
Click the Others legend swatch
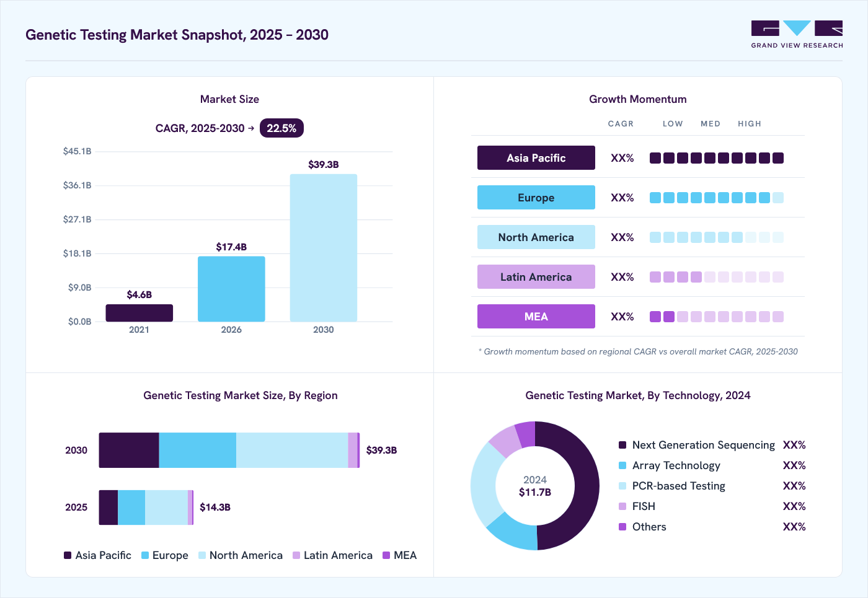(x=622, y=527)
